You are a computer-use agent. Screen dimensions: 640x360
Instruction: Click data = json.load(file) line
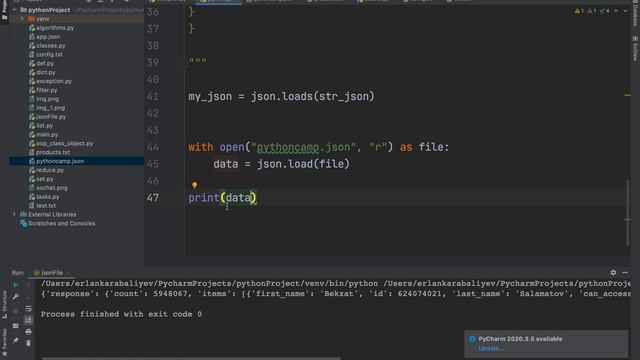click(x=281, y=164)
